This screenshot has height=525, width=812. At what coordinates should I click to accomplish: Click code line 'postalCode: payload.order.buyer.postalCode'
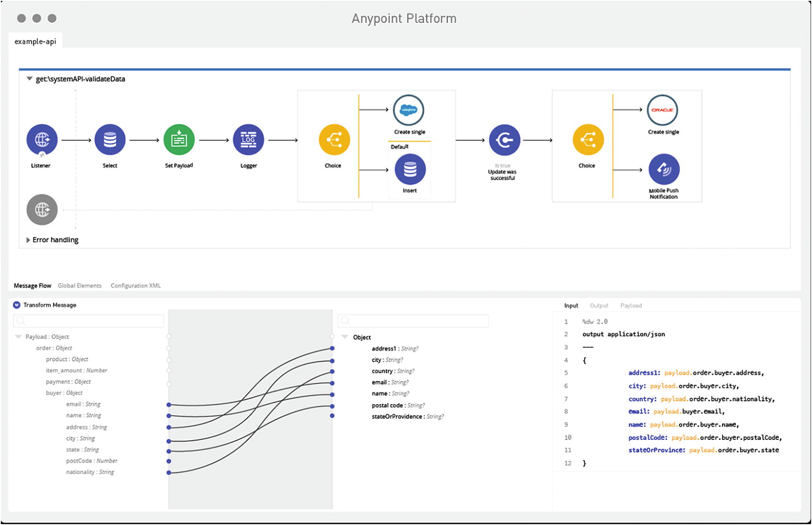tap(705, 438)
